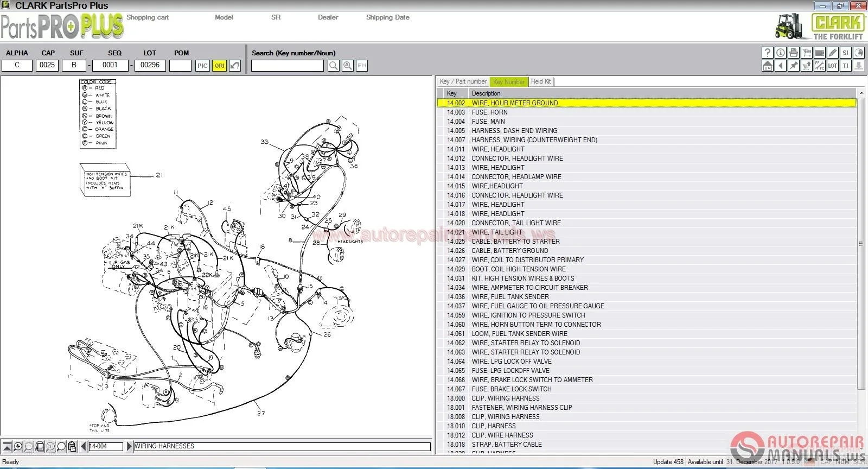Viewport: 868px width, 469px height.
Task: Click the SEQ field showing 0001
Action: [110, 65]
